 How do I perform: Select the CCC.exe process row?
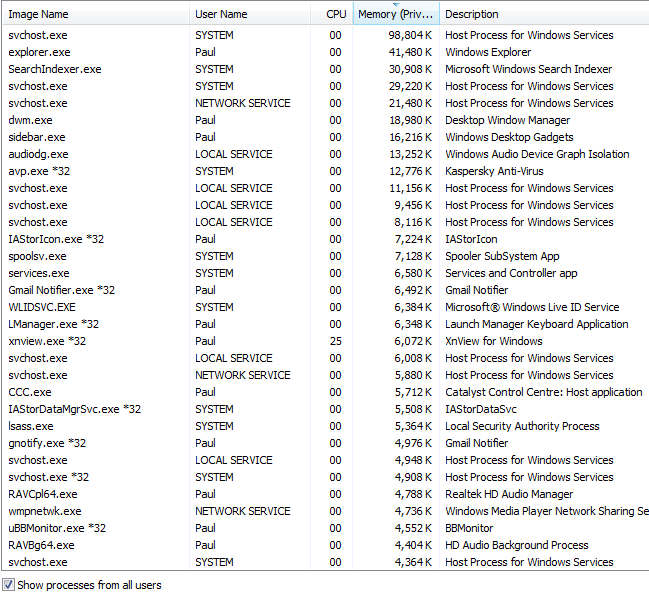pos(325,392)
